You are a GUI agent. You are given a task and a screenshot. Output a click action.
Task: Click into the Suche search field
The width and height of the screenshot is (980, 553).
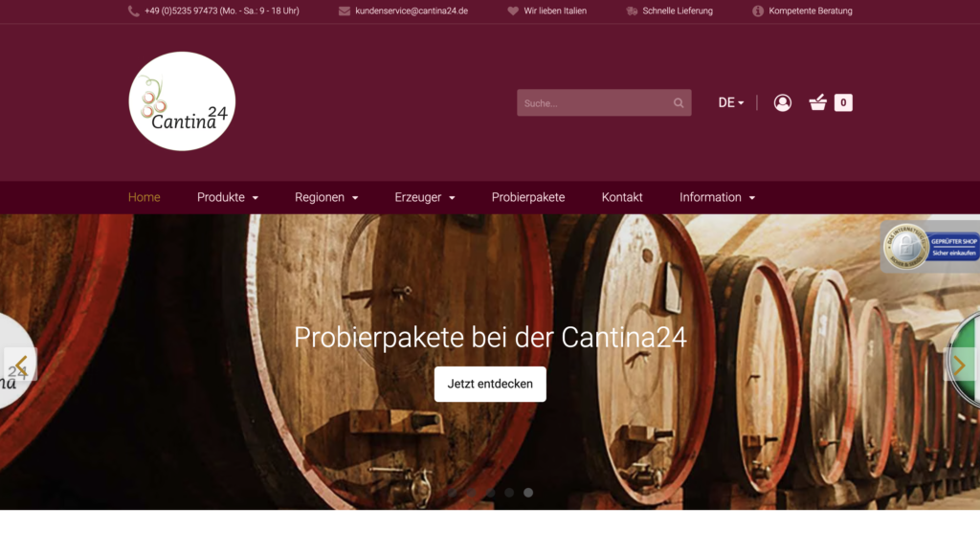[x=595, y=103]
